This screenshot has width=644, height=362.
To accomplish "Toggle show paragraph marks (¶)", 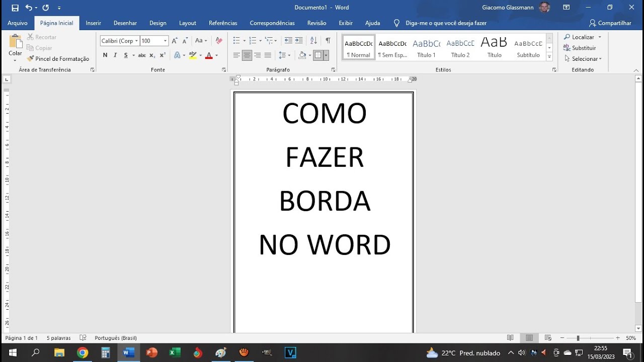I will 328,41.
